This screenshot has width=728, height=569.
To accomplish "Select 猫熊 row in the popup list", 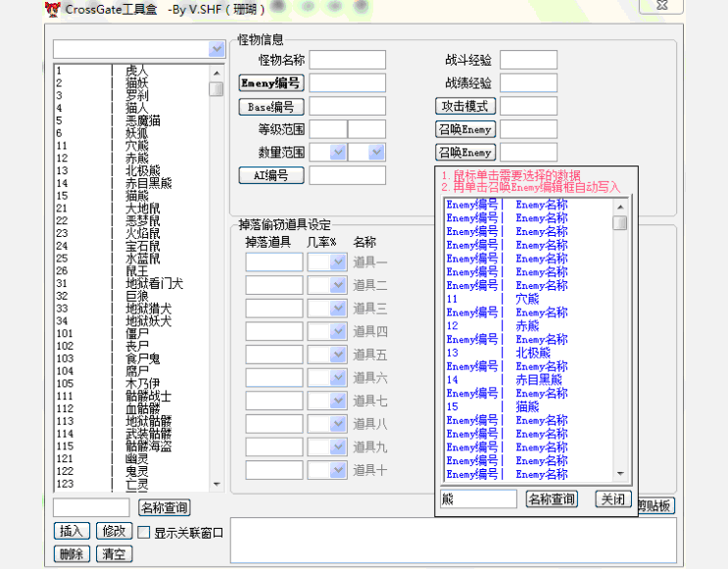I will [x=529, y=406].
